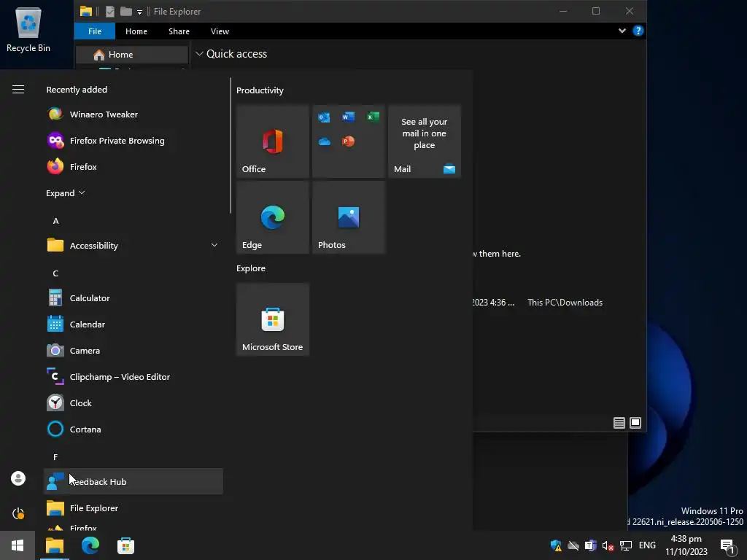This screenshot has height=560, width=747.
Task: Switch to the Home ribbon tab
Action: click(136, 31)
